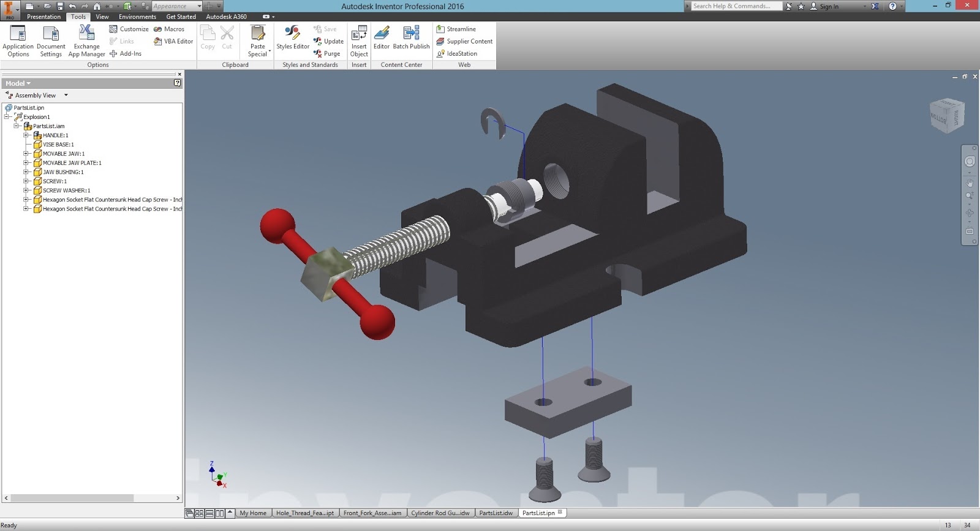Collapse the Explosion1 node

tap(7, 117)
